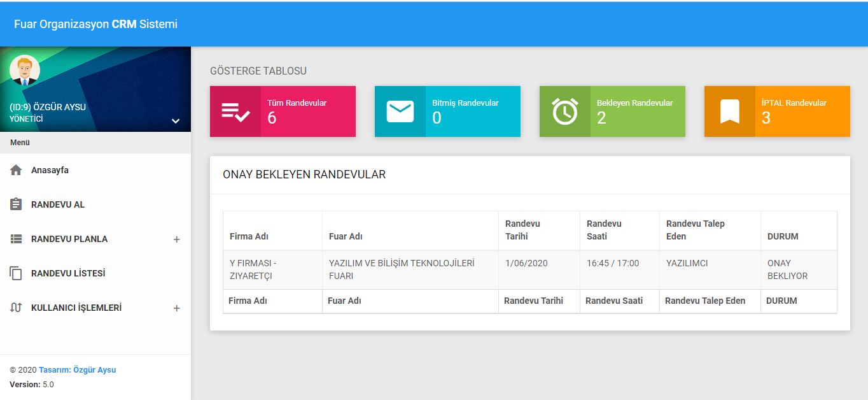Click the list icon beside RANDEVU PLANLA
This screenshot has height=400, width=868.
pyautogui.click(x=17, y=239)
